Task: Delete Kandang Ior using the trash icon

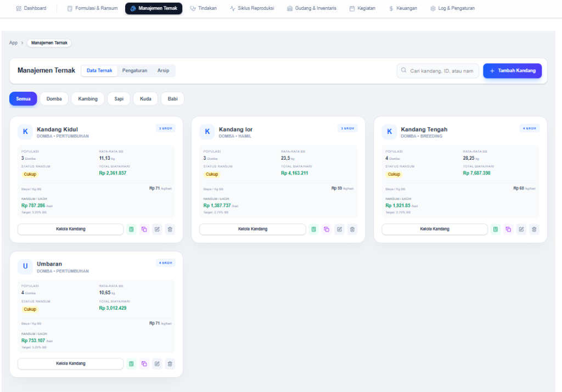Action: pos(352,229)
